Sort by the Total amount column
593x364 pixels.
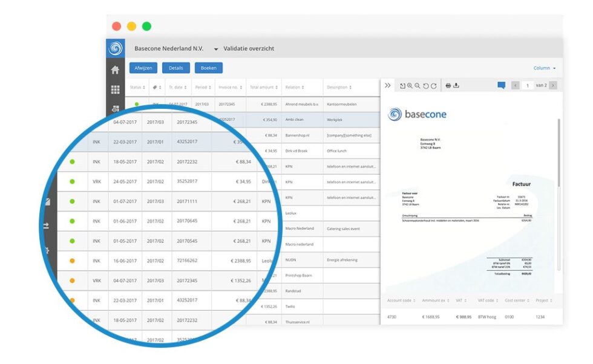click(x=263, y=87)
